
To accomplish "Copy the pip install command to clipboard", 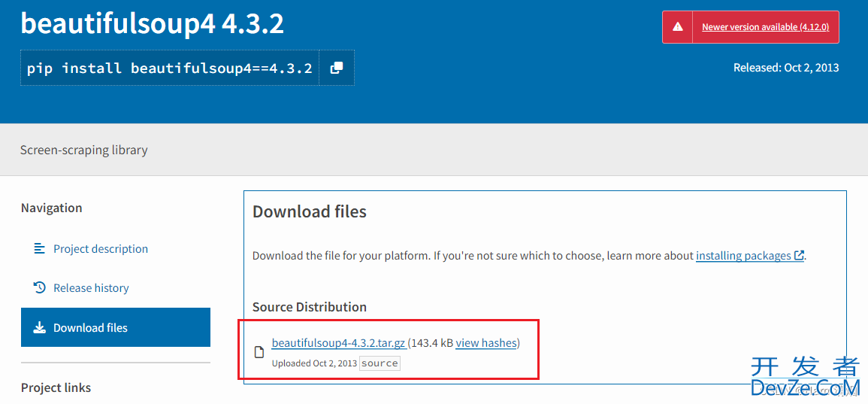I will pos(337,68).
